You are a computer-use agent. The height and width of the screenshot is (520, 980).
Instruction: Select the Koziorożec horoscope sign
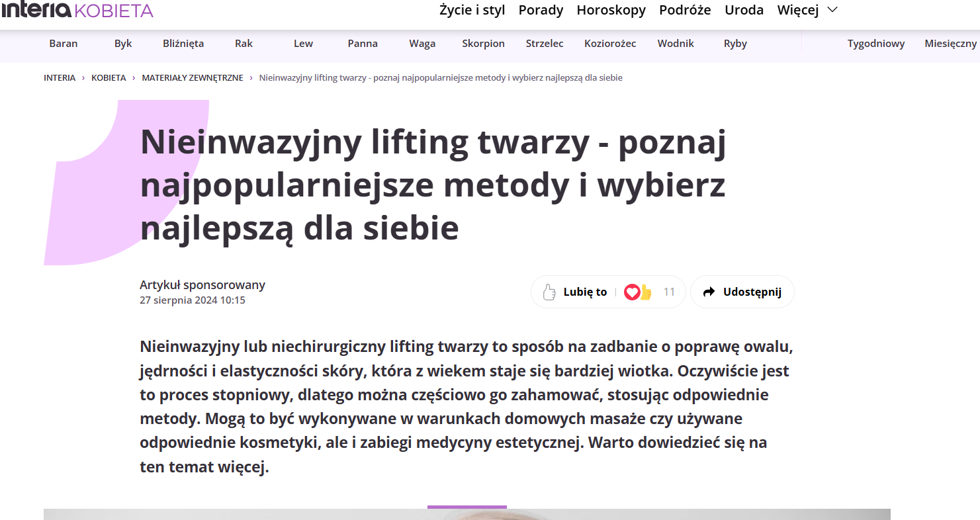click(610, 44)
